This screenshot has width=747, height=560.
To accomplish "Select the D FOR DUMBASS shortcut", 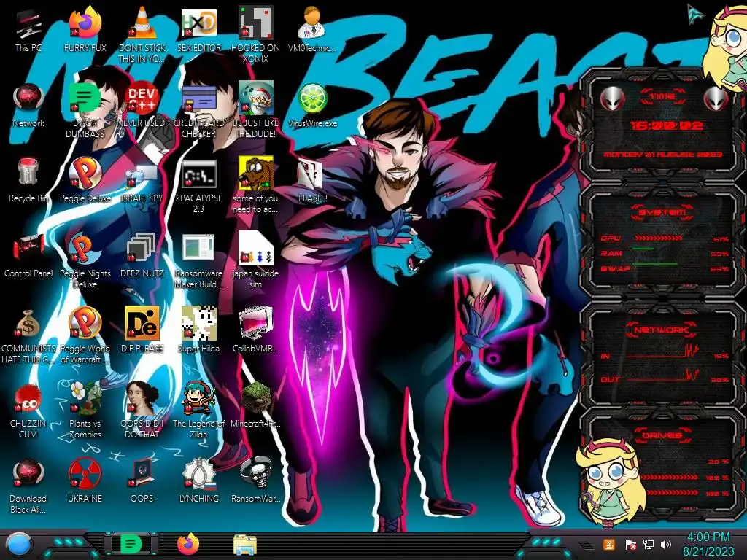I will (85, 111).
